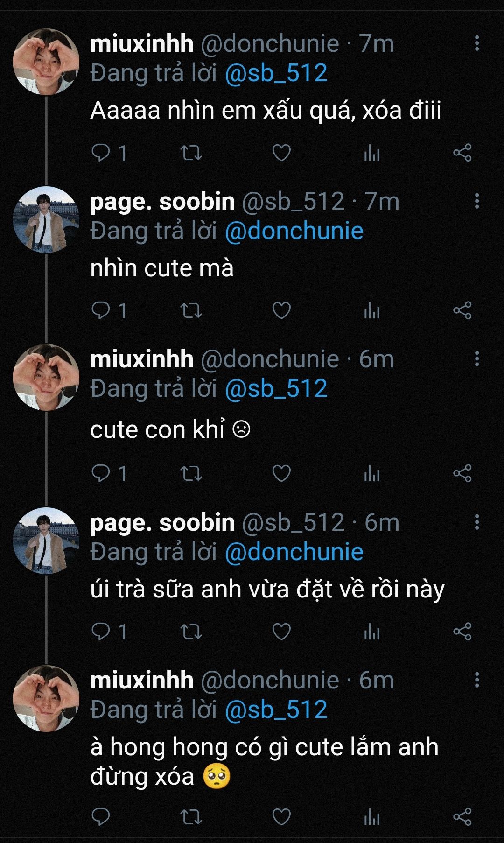Open @donchunie mention in "nhìn cute mà" reply
Screen dimensions: 504x843
(294, 231)
